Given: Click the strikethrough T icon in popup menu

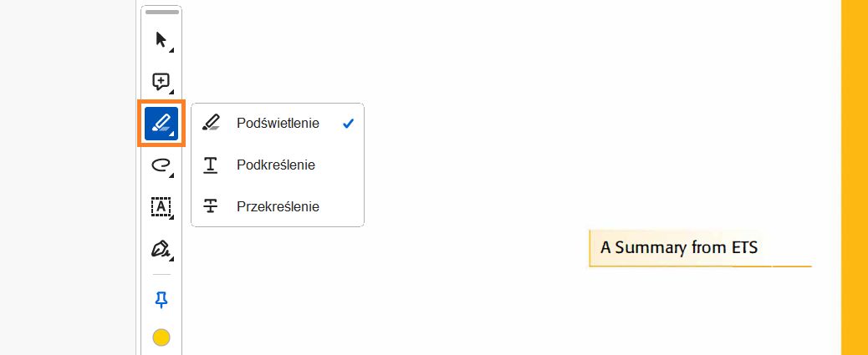Looking at the screenshot, I should [211, 205].
